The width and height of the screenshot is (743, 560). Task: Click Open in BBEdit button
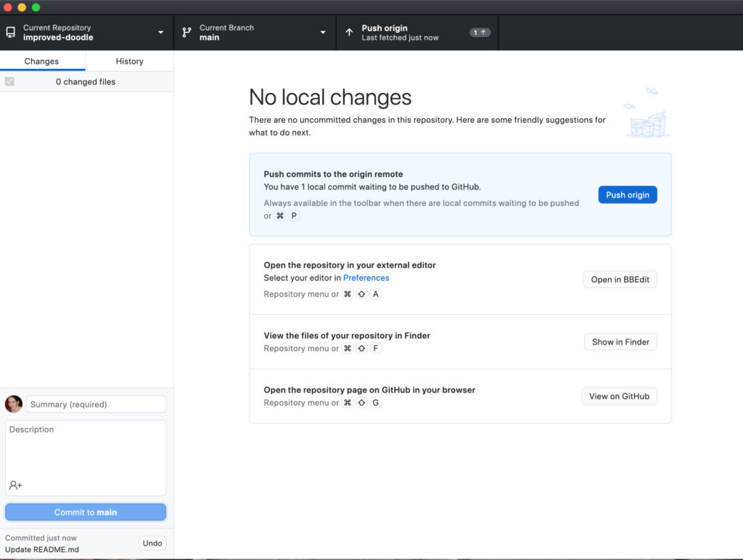click(620, 279)
